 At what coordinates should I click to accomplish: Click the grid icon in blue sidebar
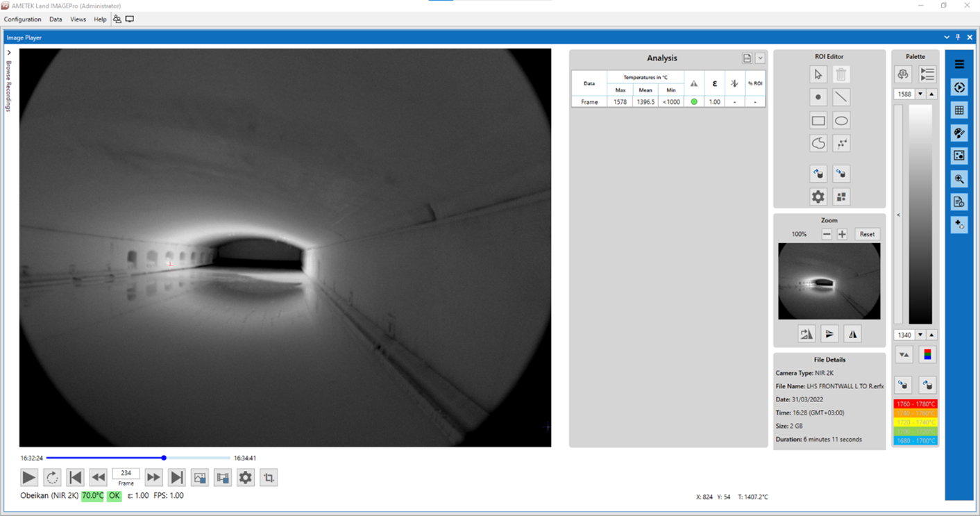tap(959, 110)
